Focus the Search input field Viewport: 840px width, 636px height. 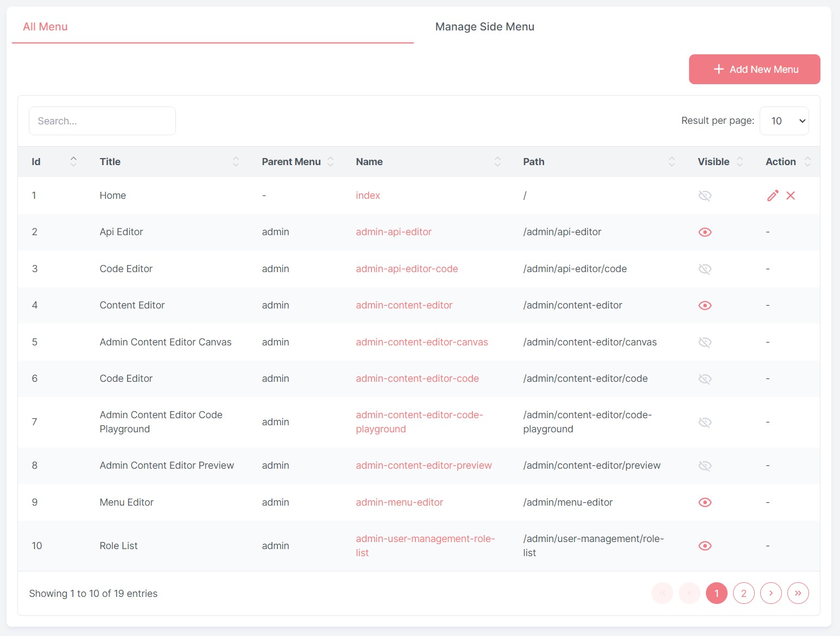102,121
